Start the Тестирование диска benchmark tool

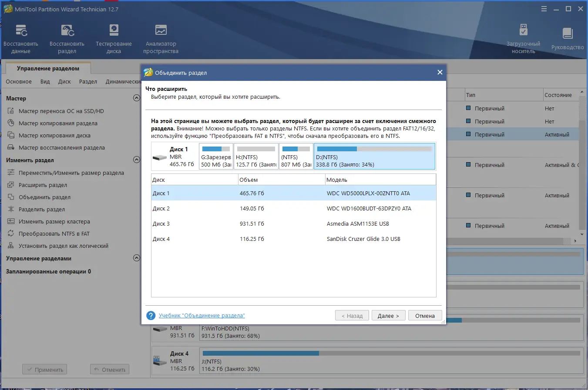(114, 39)
